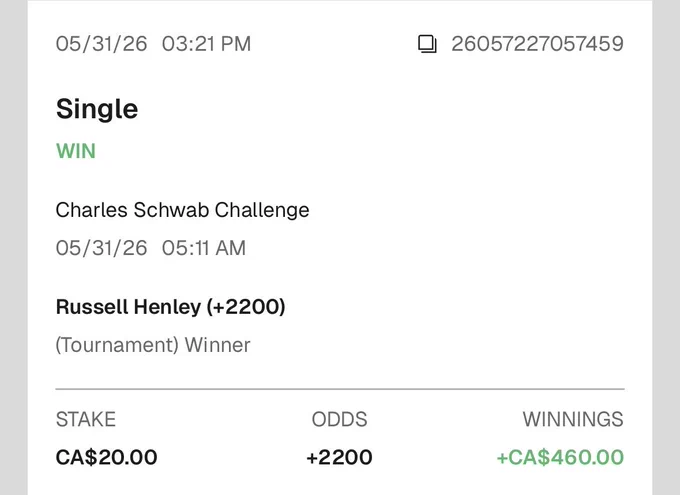680x495 pixels.
Task: Select the bet ID number 26057227057459
Action: [537, 44]
